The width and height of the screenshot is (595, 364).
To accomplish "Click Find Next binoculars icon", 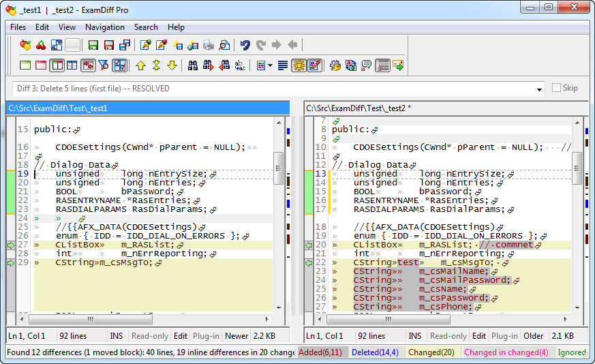I will coord(209,65).
